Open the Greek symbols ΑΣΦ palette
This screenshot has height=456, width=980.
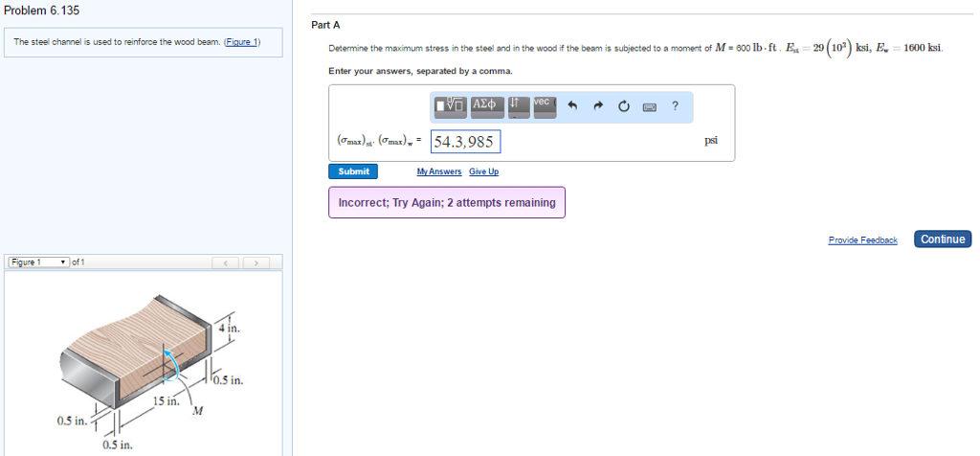(485, 105)
